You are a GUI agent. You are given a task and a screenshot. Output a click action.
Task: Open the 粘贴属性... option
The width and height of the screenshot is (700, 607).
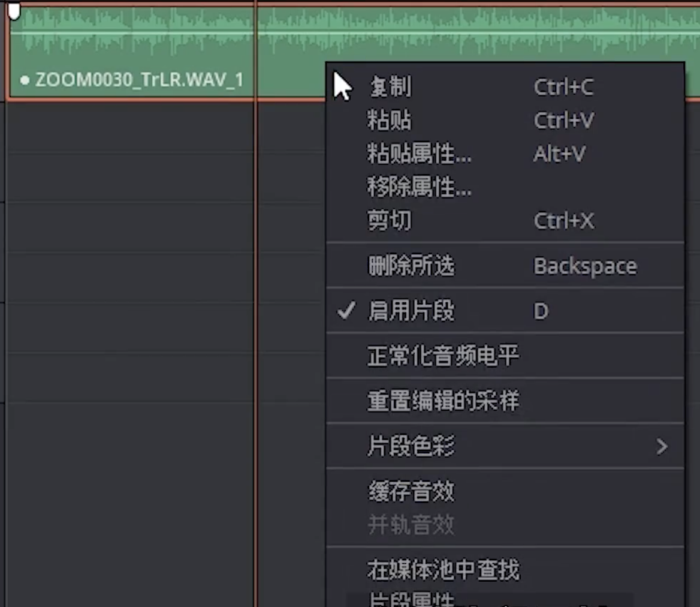(419, 154)
